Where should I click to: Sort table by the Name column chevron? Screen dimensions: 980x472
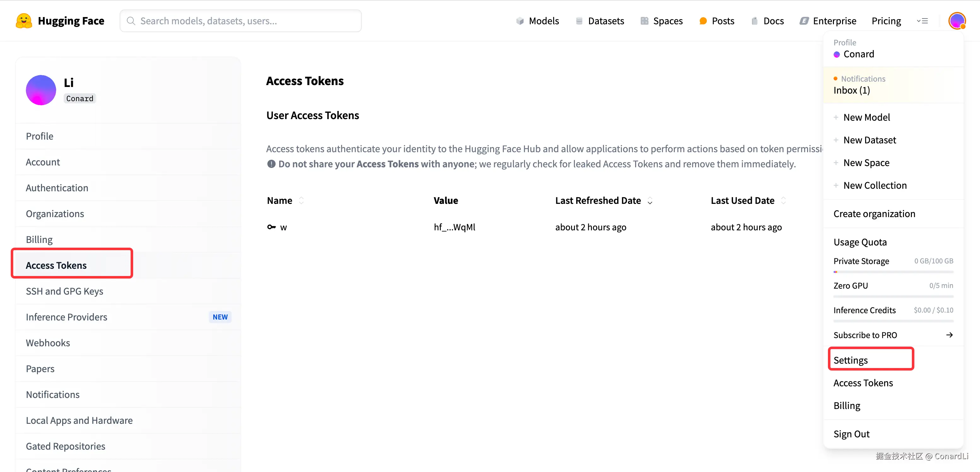point(301,201)
